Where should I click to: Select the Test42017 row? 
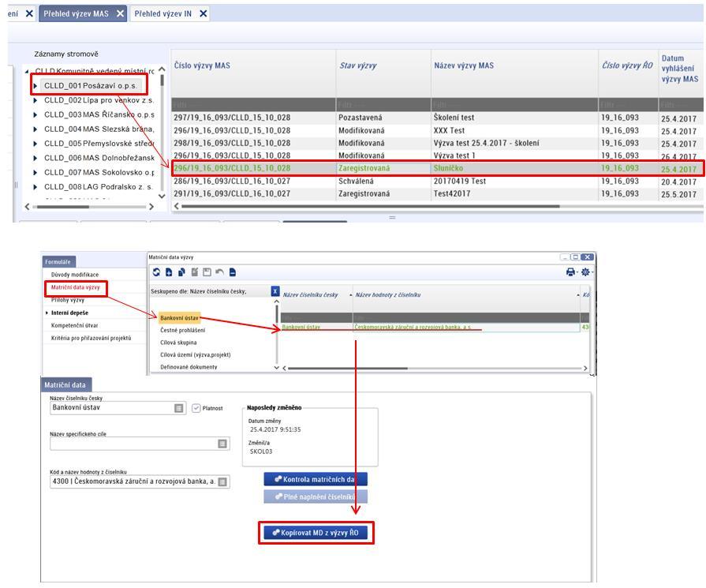pos(437,193)
